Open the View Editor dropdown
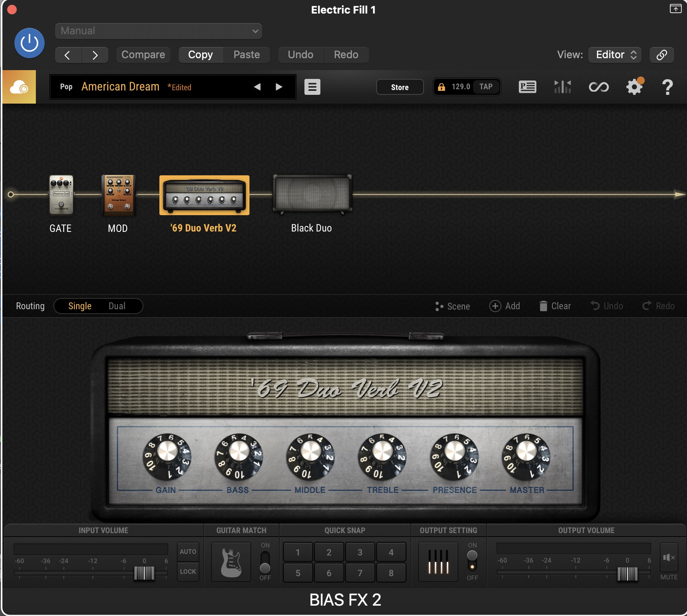This screenshot has height=616, width=687. click(x=615, y=55)
